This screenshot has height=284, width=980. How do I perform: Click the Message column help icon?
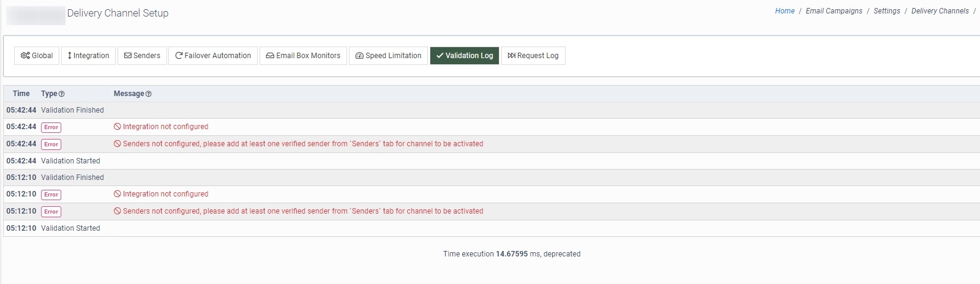[x=149, y=94]
